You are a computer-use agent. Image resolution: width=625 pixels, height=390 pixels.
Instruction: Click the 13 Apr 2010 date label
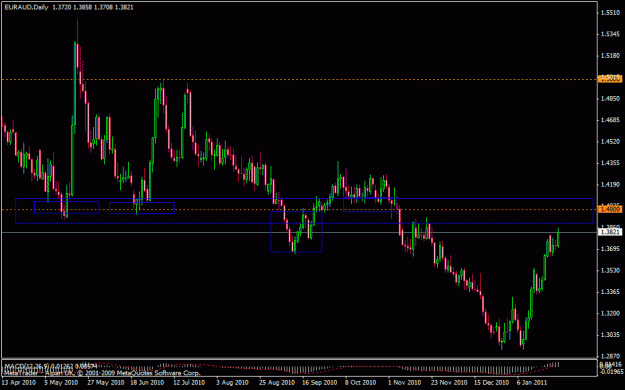pyautogui.click(x=19, y=383)
